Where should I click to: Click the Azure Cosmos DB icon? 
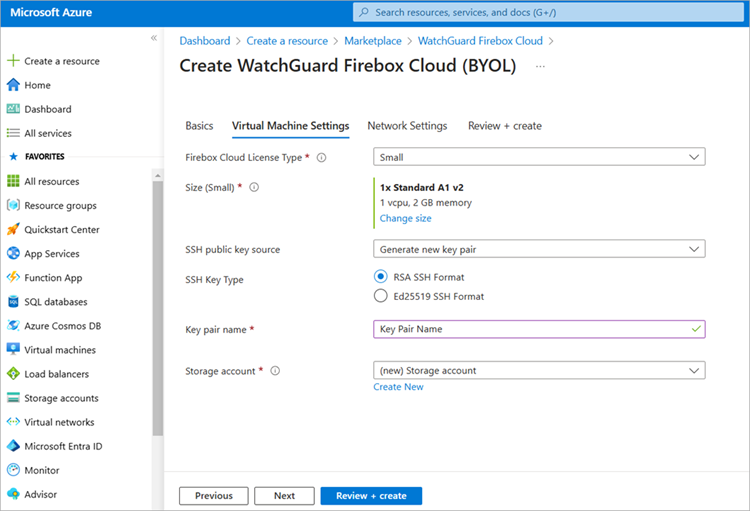click(x=13, y=325)
